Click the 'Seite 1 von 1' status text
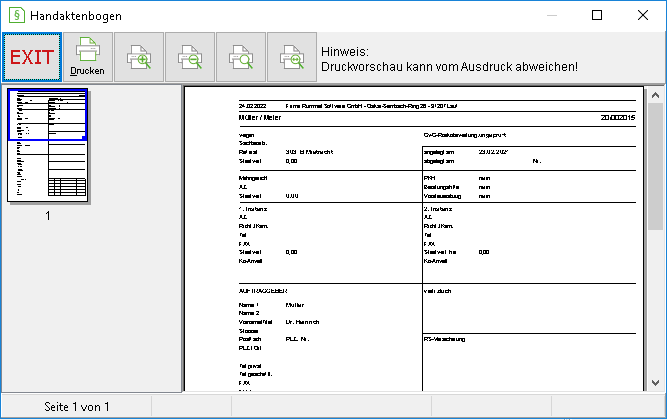Image resolution: width=668 pixels, height=420 pixels. (x=77, y=407)
